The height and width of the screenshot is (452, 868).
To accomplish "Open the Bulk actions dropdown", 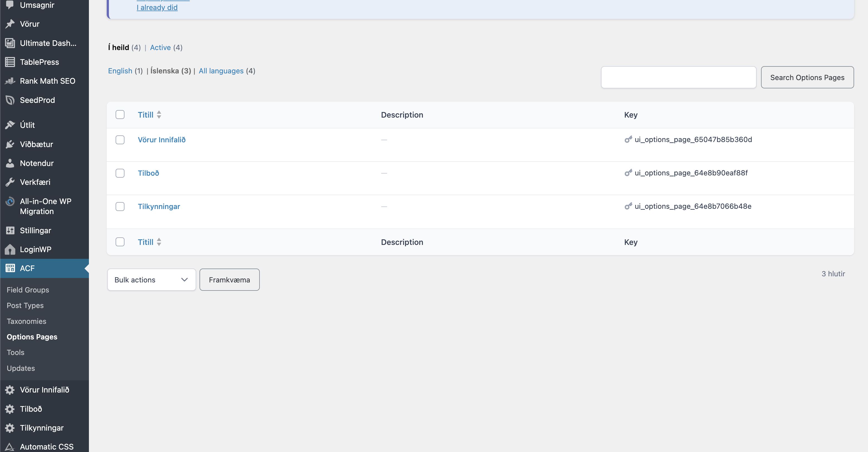I will point(151,280).
